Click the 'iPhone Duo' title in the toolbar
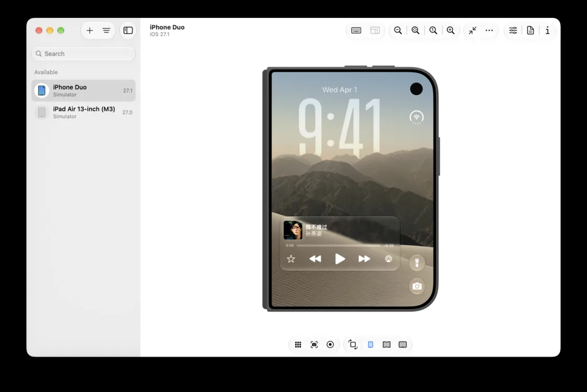 point(167,27)
